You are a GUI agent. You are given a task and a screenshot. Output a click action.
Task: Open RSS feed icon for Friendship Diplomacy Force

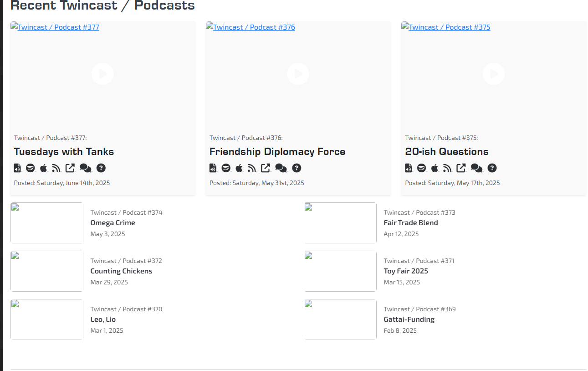pyautogui.click(x=252, y=168)
